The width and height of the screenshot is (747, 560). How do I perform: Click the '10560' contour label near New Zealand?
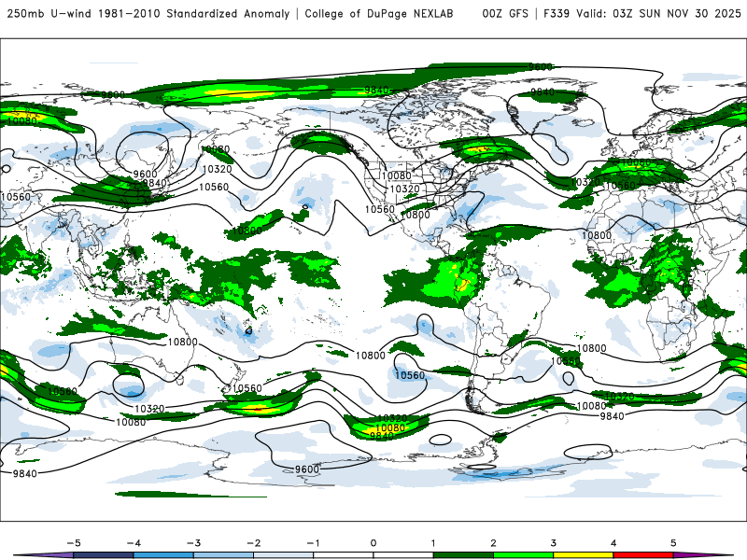tap(247, 388)
